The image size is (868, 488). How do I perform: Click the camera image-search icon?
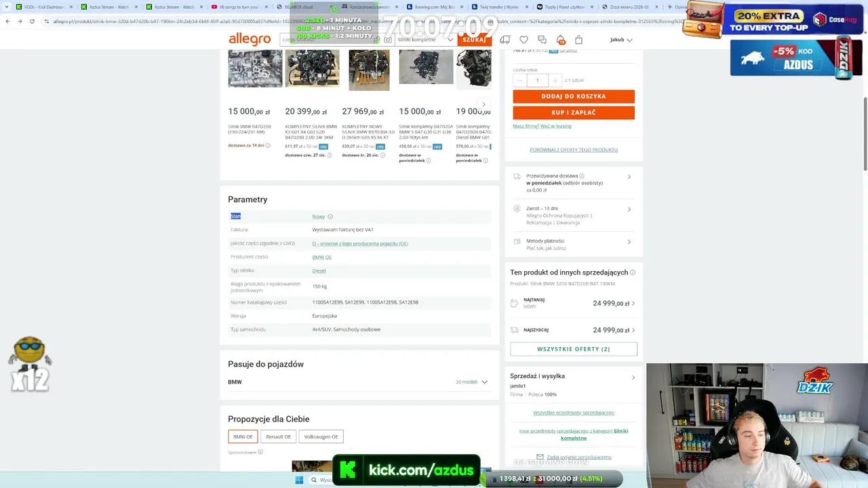pyautogui.click(x=388, y=40)
